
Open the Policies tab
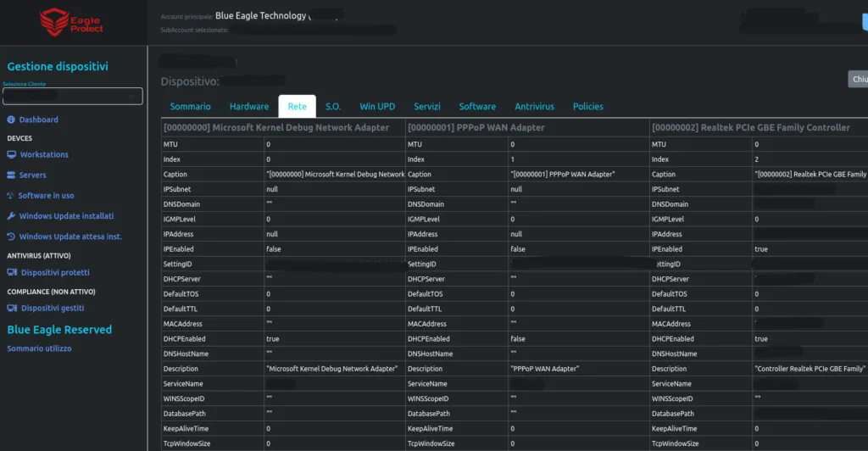click(x=588, y=106)
